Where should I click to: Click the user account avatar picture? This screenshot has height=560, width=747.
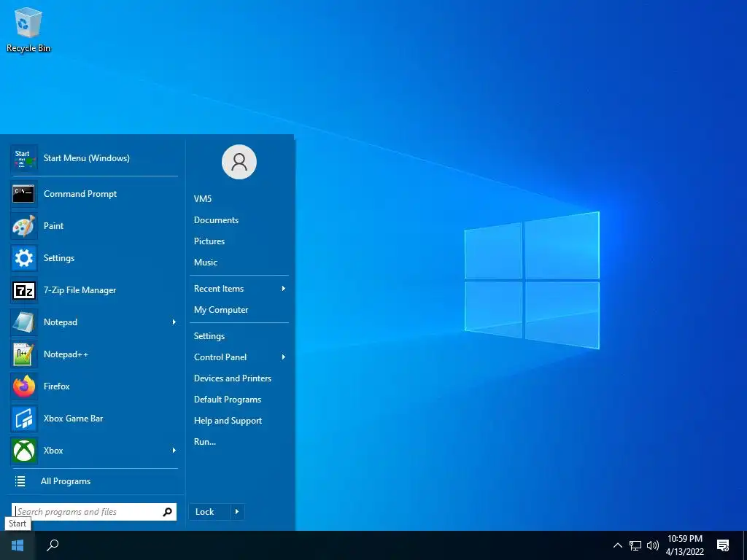click(239, 162)
